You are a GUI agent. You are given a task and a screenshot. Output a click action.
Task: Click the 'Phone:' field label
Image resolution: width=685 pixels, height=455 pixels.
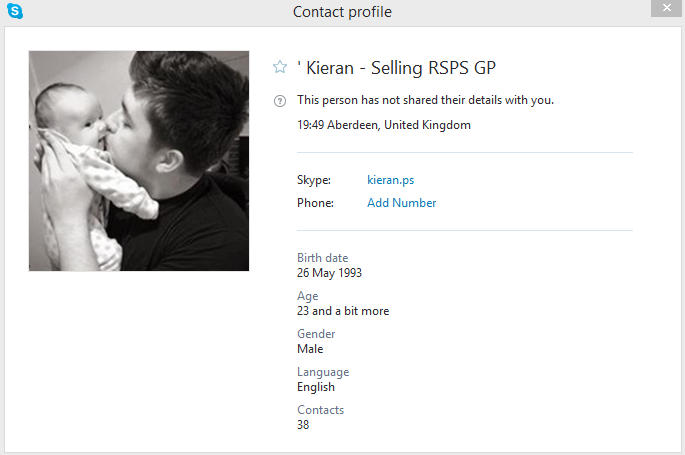point(315,203)
